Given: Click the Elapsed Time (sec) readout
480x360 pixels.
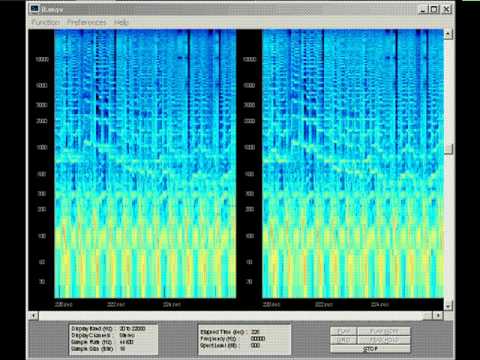Looking at the screenshot, I should pyautogui.click(x=230, y=332).
